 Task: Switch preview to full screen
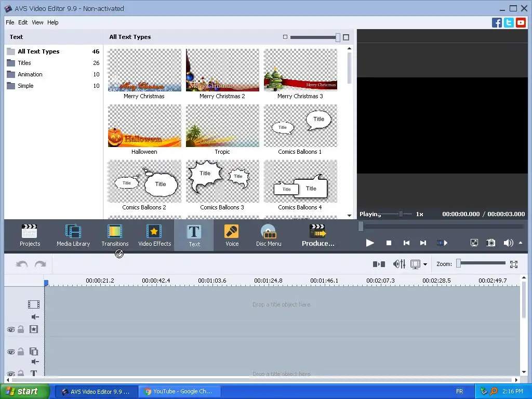click(474, 243)
